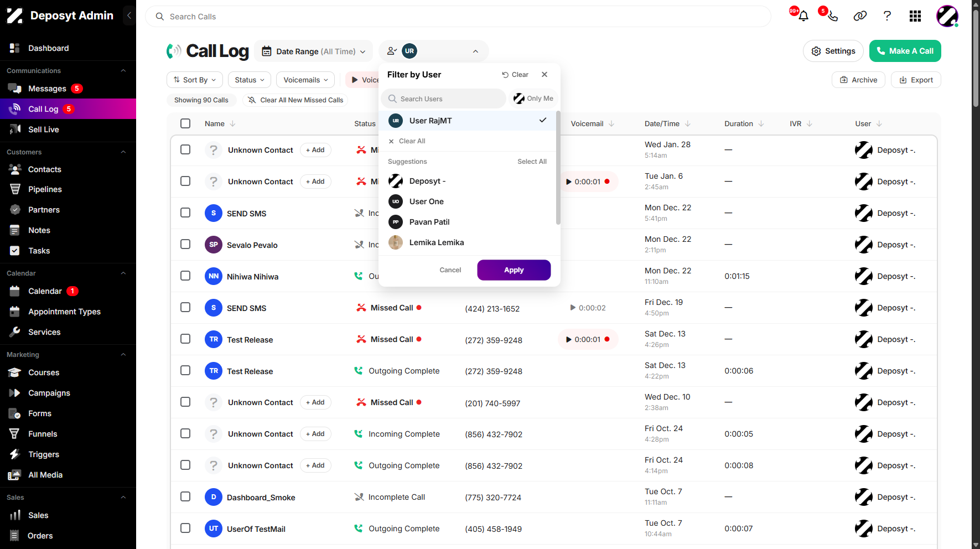The height and width of the screenshot is (549, 980).
Task: Open the Date Range dropdown
Action: tap(313, 51)
